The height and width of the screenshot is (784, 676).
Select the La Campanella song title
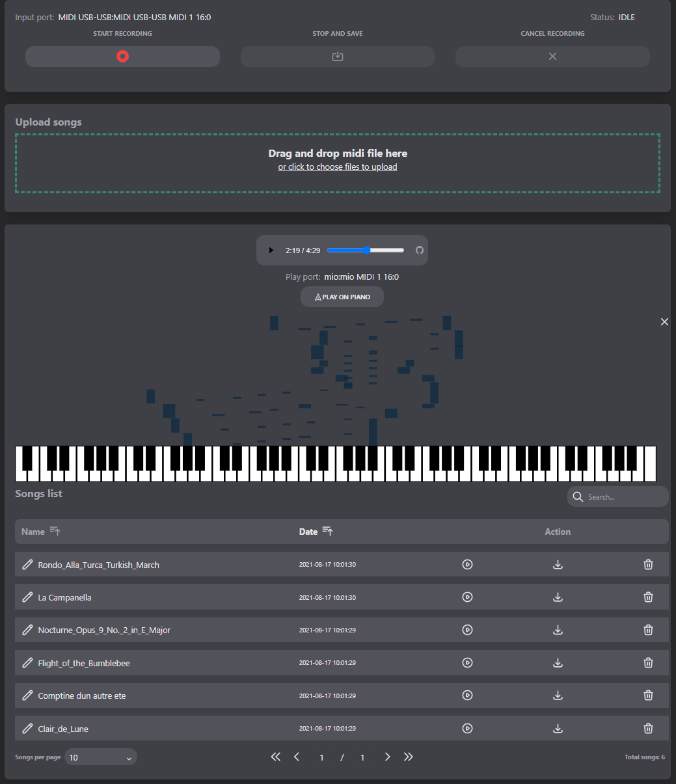click(64, 597)
